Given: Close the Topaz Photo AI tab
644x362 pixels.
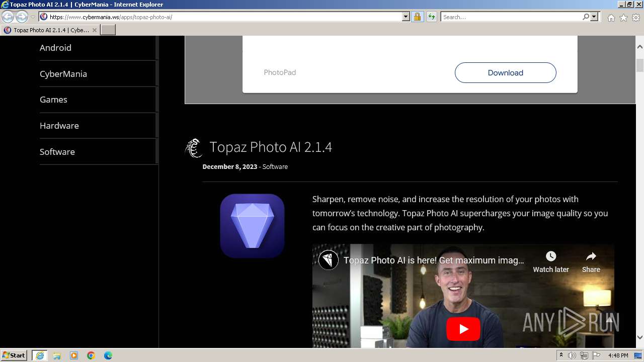Looking at the screenshot, I should pyautogui.click(x=95, y=30).
